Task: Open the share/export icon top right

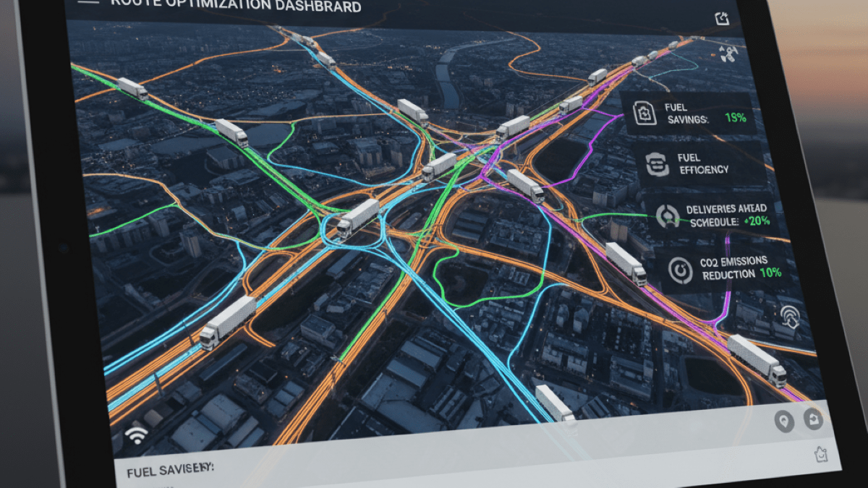Action: point(721,19)
